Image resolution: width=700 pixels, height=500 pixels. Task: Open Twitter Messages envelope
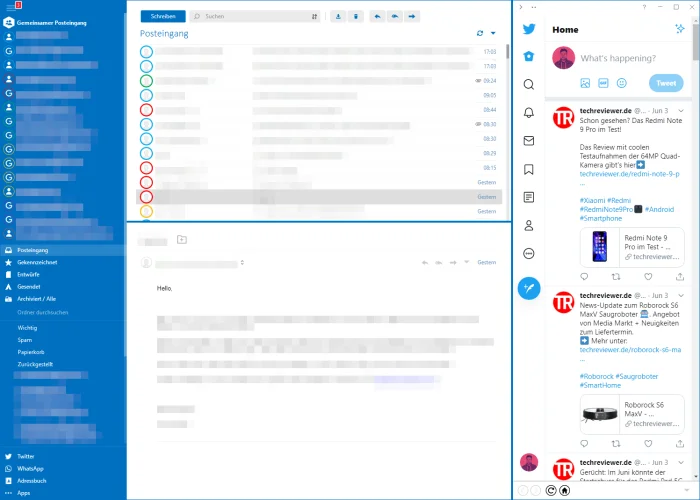[529, 141]
